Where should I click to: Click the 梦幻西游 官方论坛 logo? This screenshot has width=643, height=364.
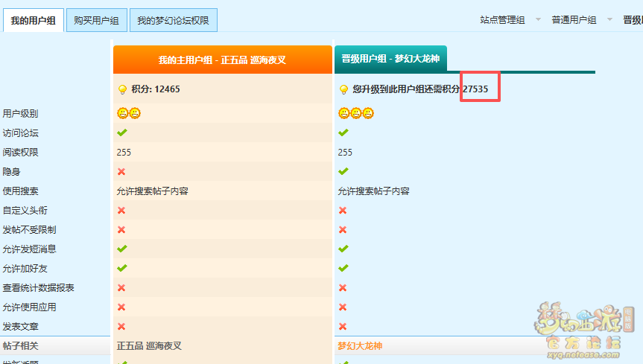pyautogui.click(x=584, y=325)
